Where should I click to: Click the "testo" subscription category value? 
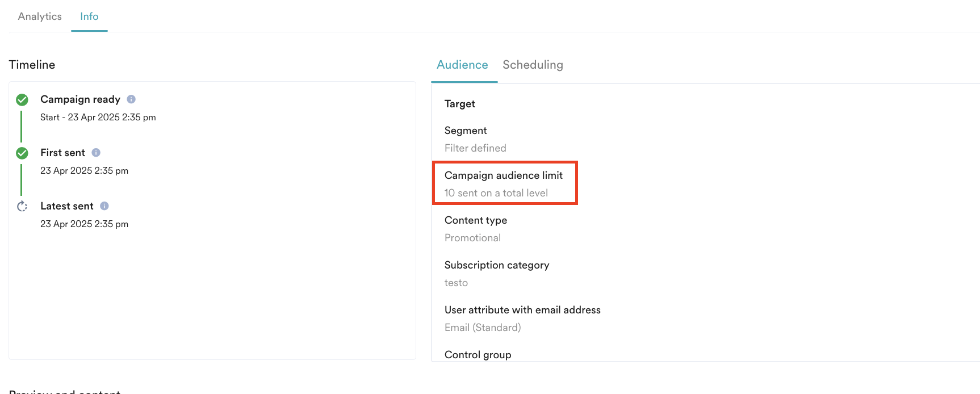[x=456, y=283]
